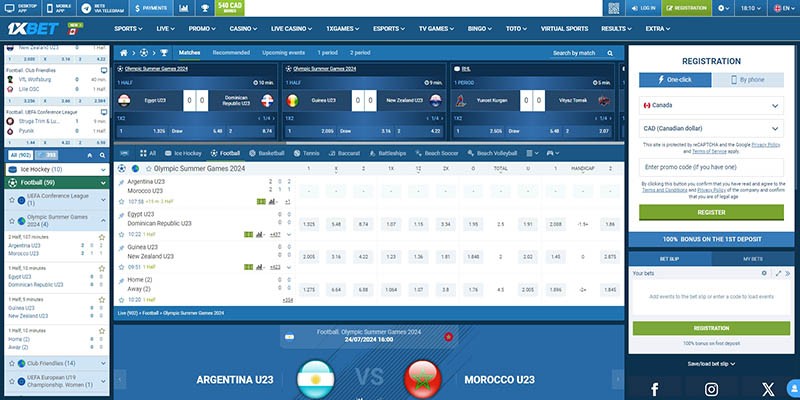This screenshot has width=800, height=400.
Task: Expand Save/load bet slip
Action: click(711, 364)
